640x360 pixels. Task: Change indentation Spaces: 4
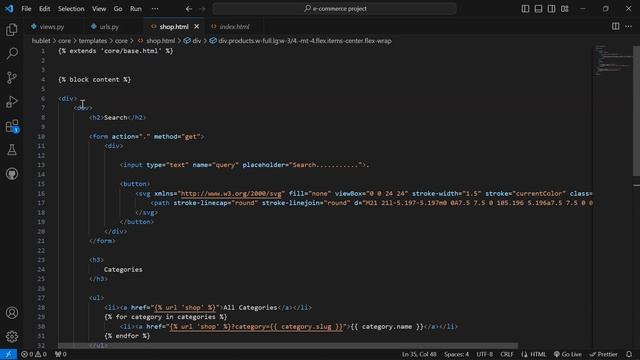pos(456,354)
